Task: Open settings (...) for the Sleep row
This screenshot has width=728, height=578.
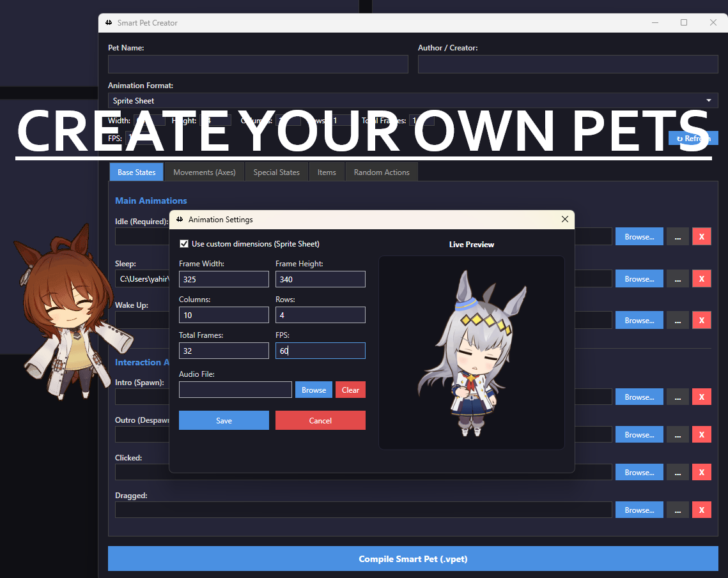Action: [x=678, y=279]
